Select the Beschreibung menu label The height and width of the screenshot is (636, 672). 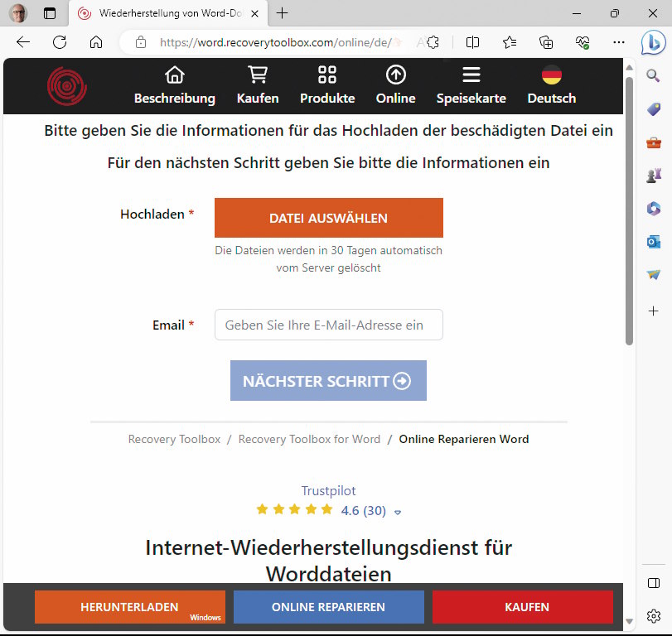175,98
